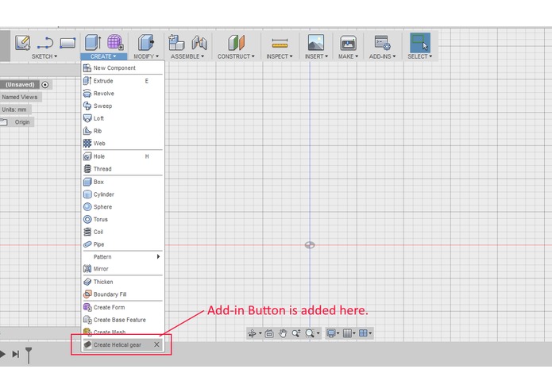
Task: Expand the Pattern submenu
Action: pos(122,256)
